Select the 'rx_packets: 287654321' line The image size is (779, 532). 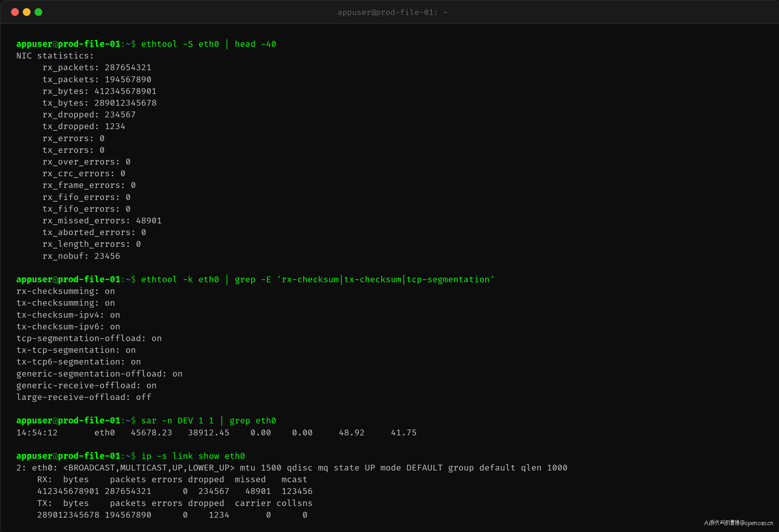pos(97,67)
